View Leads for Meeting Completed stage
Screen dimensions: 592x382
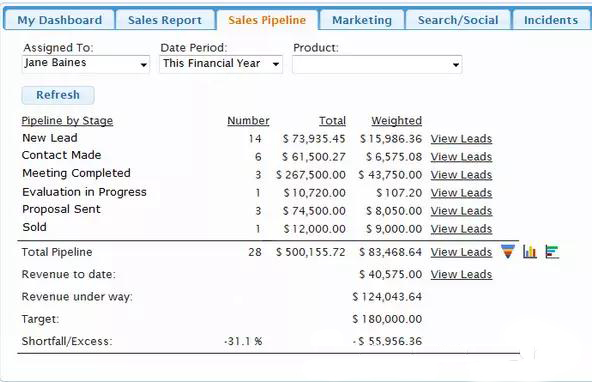tap(461, 175)
